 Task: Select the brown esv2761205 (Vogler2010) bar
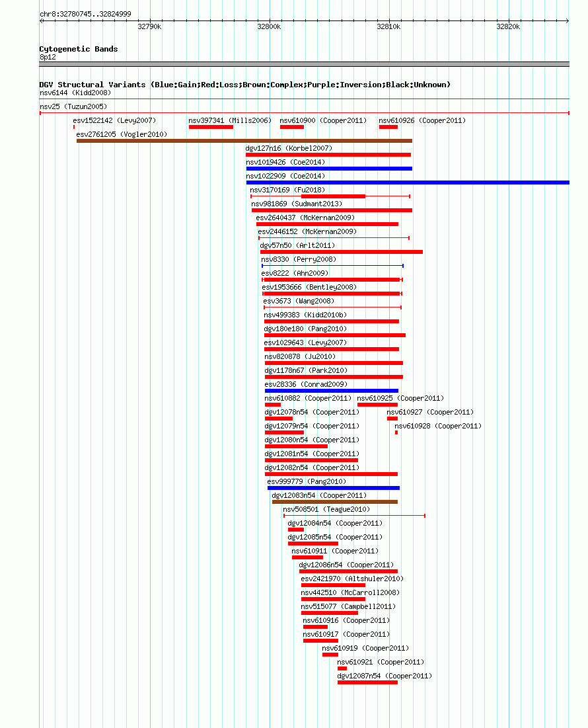click(244, 141)
